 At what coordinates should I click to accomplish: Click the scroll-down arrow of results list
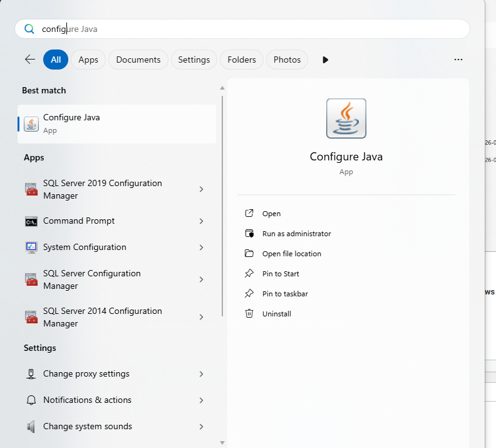coord(222,443)
